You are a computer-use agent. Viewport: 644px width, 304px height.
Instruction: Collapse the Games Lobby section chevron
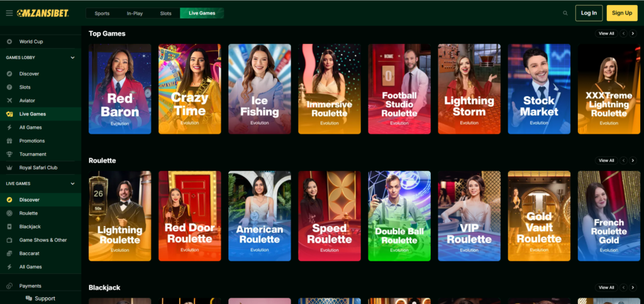pyautogui.click(x=73, y=57)
